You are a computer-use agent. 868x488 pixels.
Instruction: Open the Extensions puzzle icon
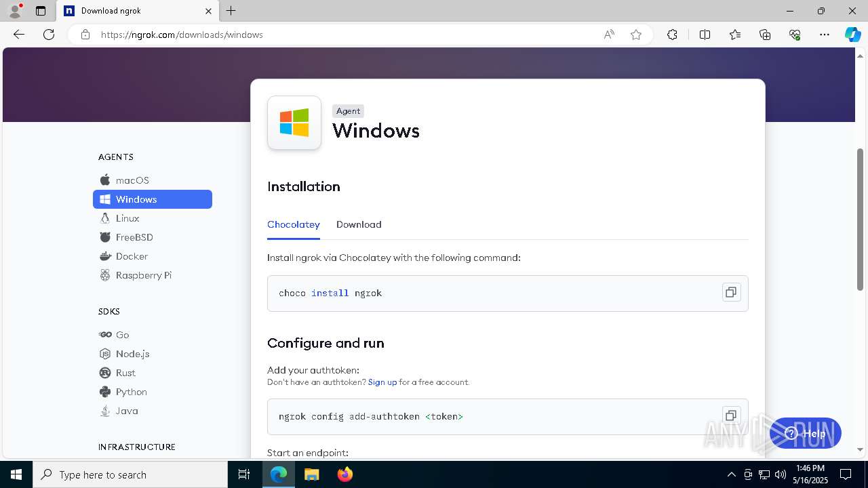[672, 35]
